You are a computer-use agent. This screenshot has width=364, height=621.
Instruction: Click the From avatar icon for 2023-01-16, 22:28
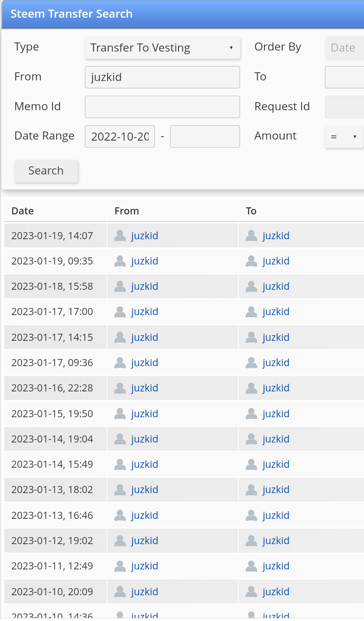click(x=120, y=388)
